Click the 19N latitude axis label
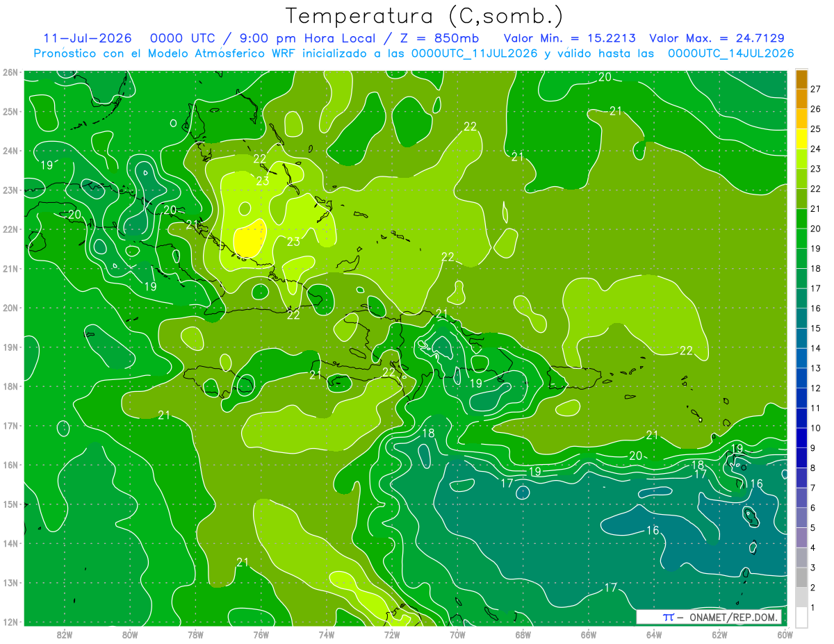This screenshot has height=644, width=834. [x=10, y=347]
